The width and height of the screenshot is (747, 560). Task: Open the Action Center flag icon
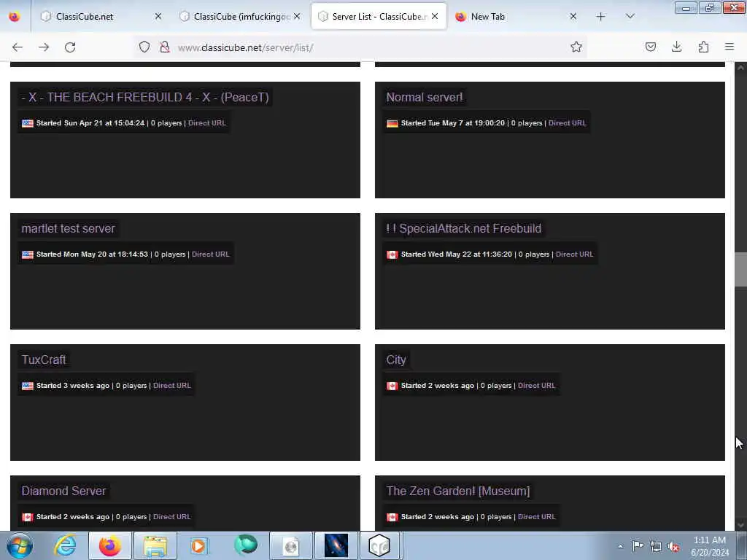(638, 545)
